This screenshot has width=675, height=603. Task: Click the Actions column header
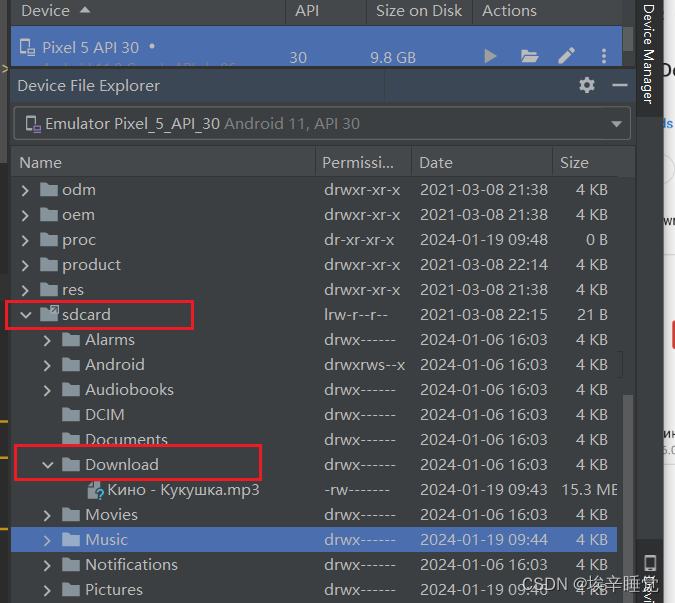point(547,11)
